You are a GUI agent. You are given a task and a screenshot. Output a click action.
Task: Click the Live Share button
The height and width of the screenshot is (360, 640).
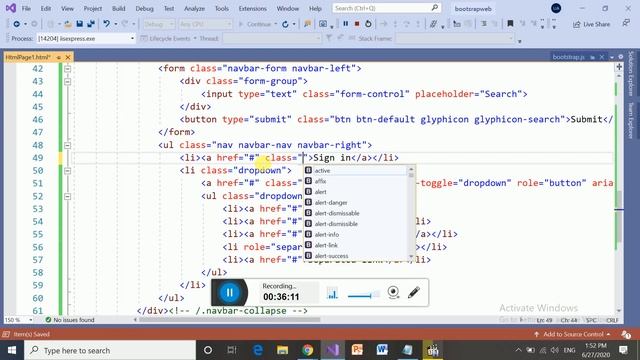591,24
